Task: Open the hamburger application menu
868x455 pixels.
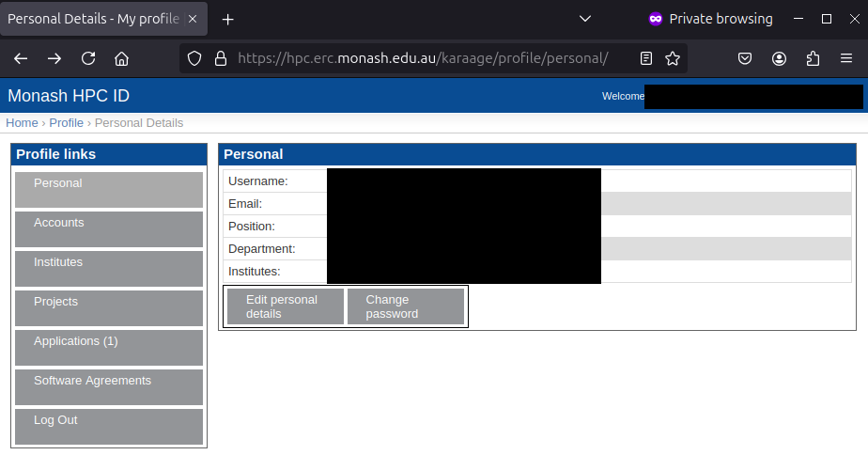Action: (x=846, y=58)
